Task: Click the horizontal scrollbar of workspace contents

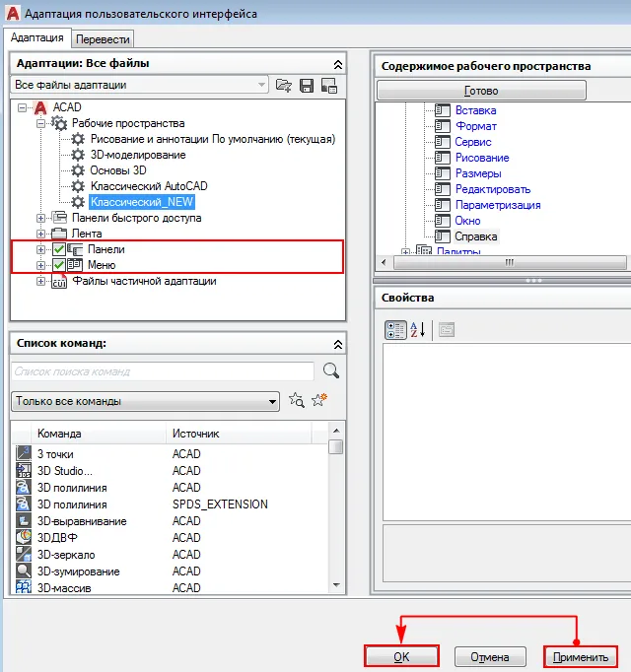Action: 510,262
